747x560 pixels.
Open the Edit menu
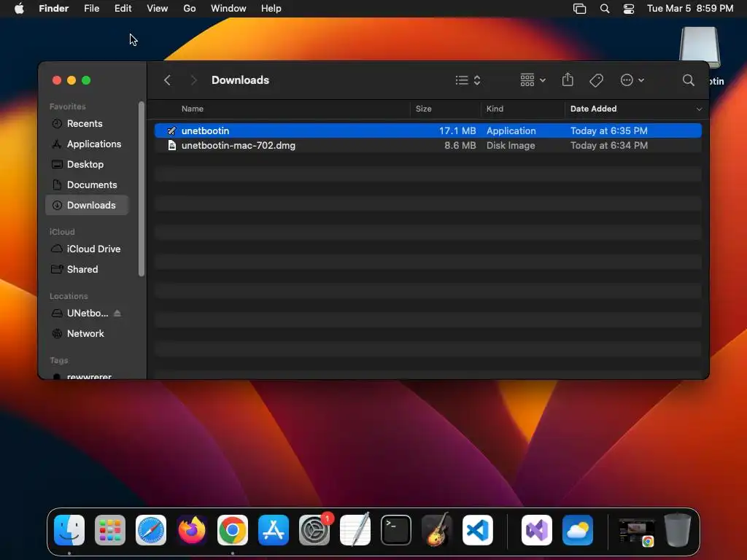coord(123,8)
